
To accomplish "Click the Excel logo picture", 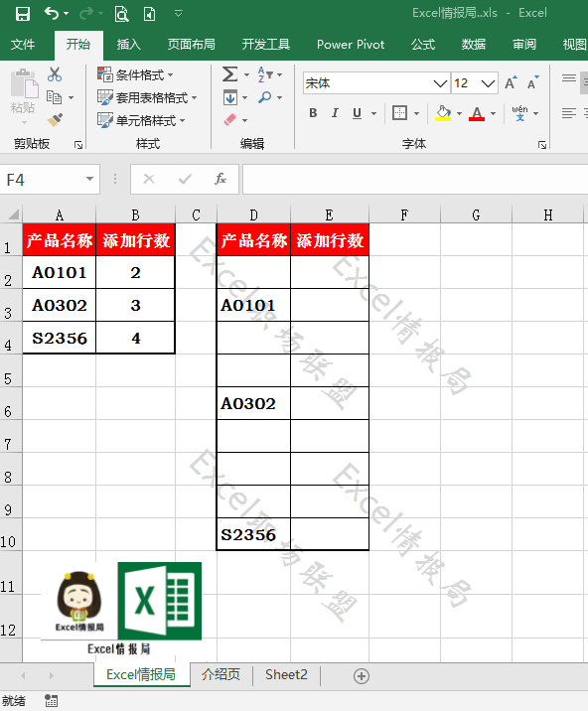I will point(160,601).
